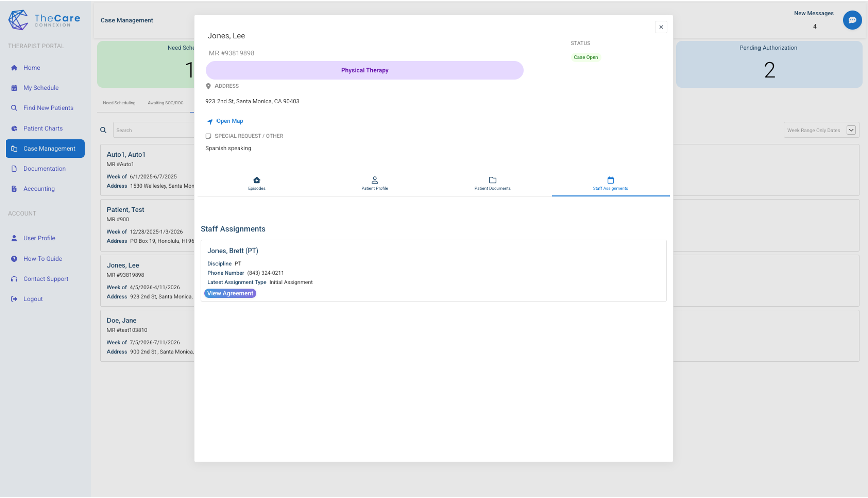
Task: Select Awaiting SOC/ROC tab
Action: (x=166, y=103)
